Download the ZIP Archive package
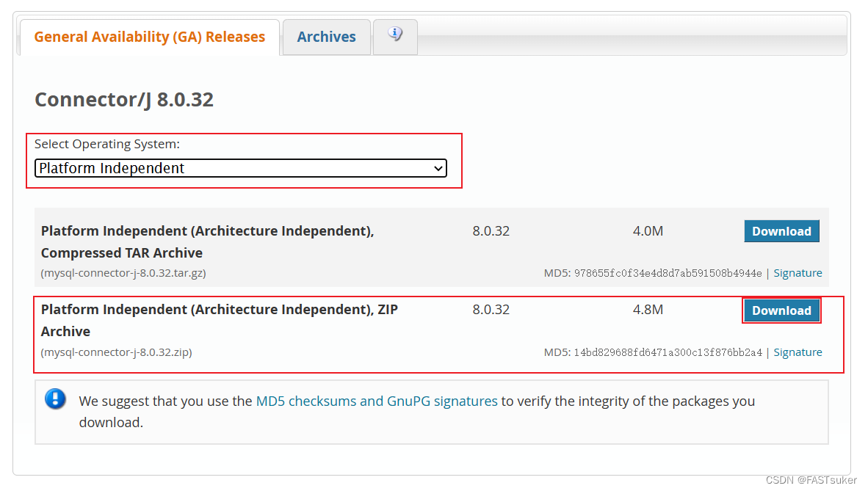 pyautogui.click(x=781, y=310)
